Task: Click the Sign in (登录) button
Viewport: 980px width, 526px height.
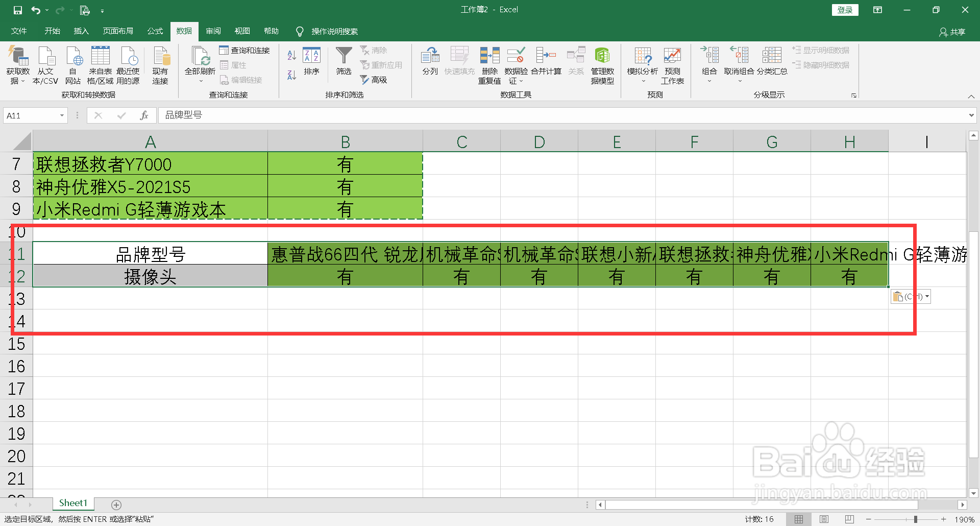Action: [x=845, y=10]
